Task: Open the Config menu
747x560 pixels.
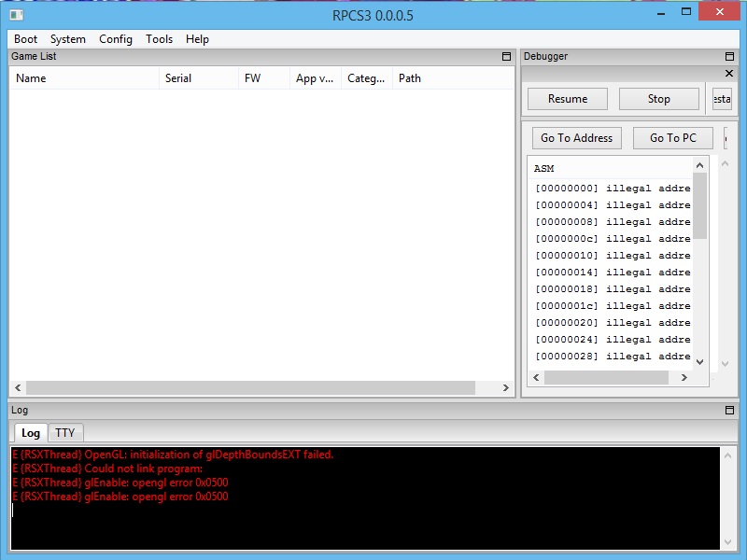Action: pyautogui.click(x=116, y=39)
